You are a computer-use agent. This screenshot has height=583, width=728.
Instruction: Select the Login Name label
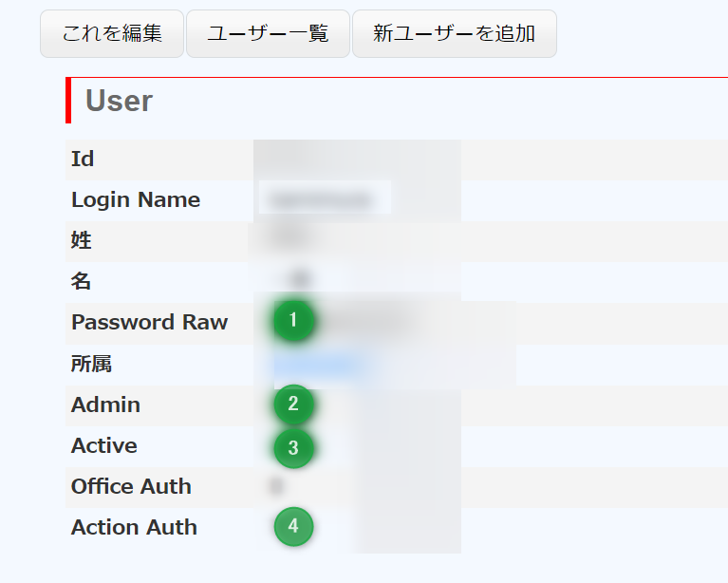pyautogui.click(x=136, y=199)
